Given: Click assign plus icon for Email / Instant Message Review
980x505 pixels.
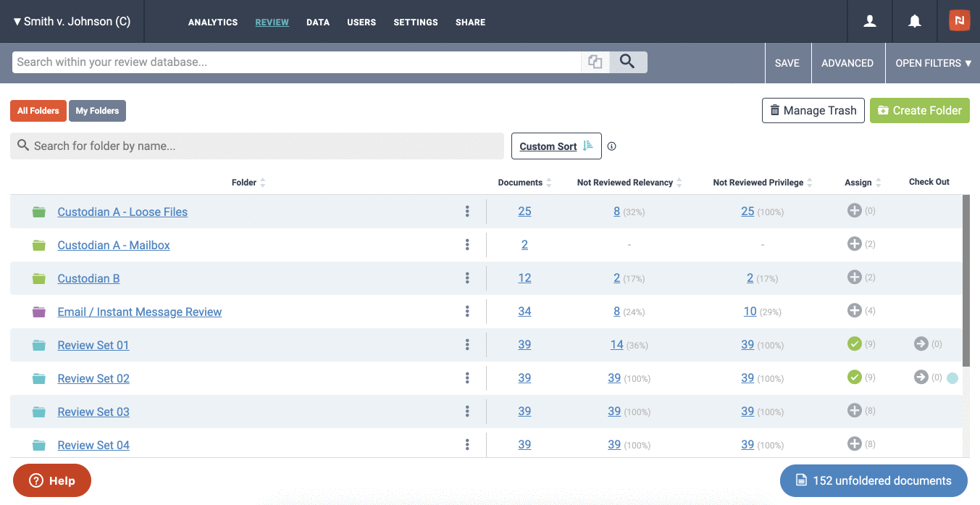Looking at the screenshot, I should point(854,311).
